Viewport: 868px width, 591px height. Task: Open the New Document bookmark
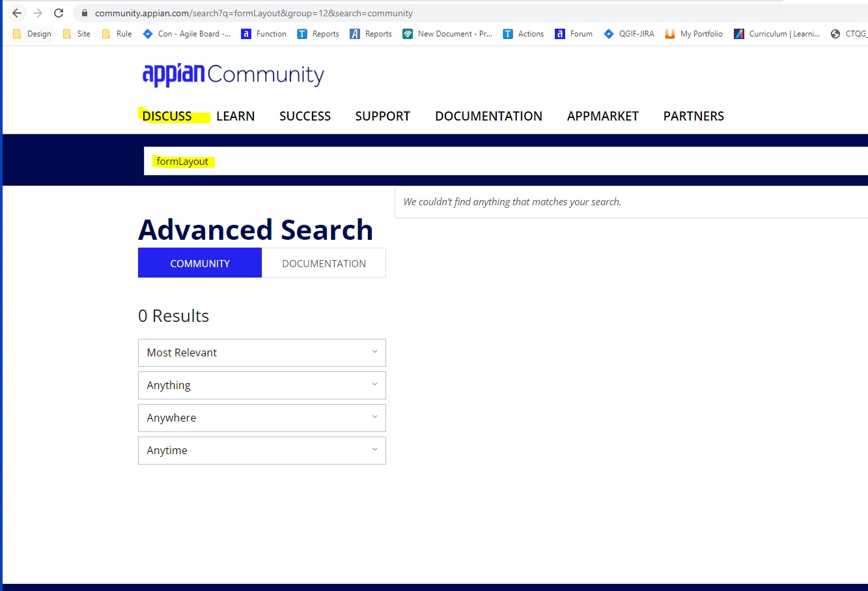(x=447, y=34)
